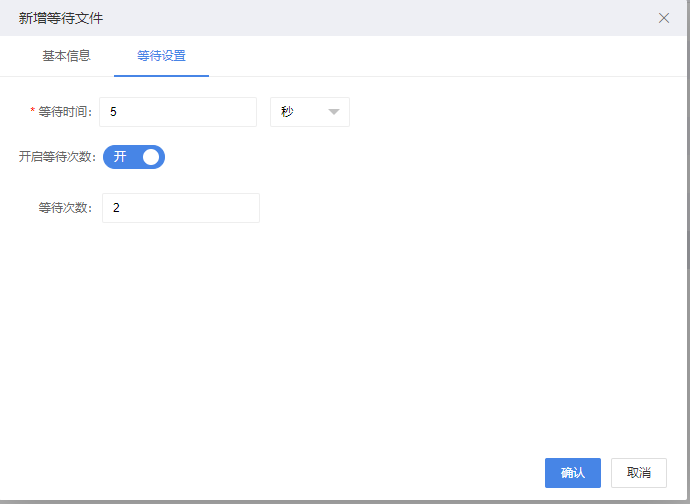Click the 等待时间 field label
This screenshot has height=504, width=690.
click(x=65, y=112)
